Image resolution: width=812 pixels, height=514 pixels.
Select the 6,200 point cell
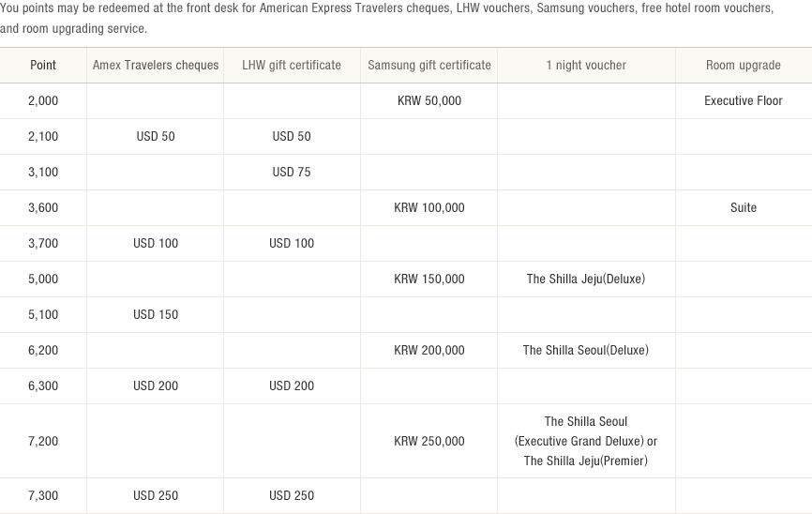click(43, 351)
